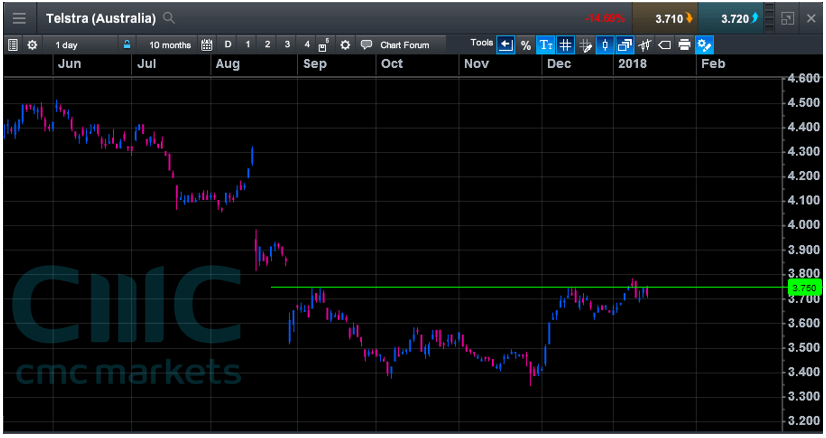Open the Chart Forum link
Viewport: 826px width, 438px height.
coord(405,45)
